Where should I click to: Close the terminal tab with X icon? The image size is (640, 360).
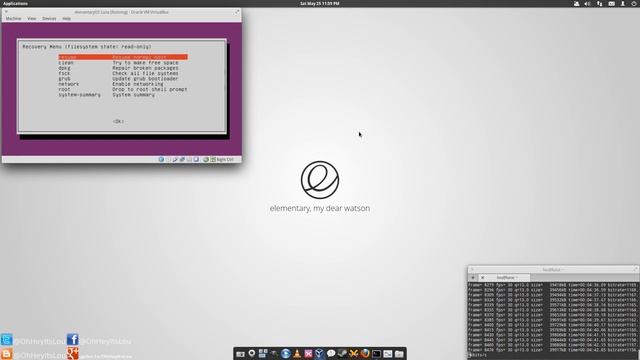(482, 278)
